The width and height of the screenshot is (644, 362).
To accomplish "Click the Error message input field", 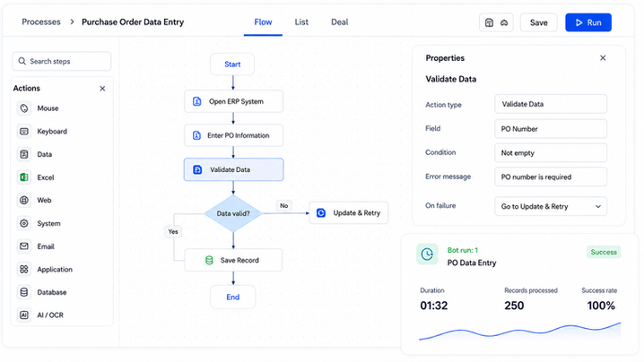I will click(x=551, y=177).
